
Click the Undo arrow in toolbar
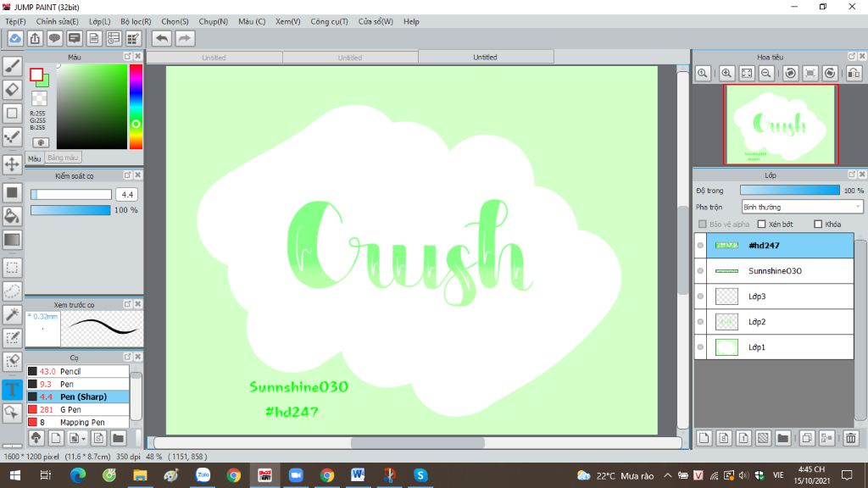point(162,38)
